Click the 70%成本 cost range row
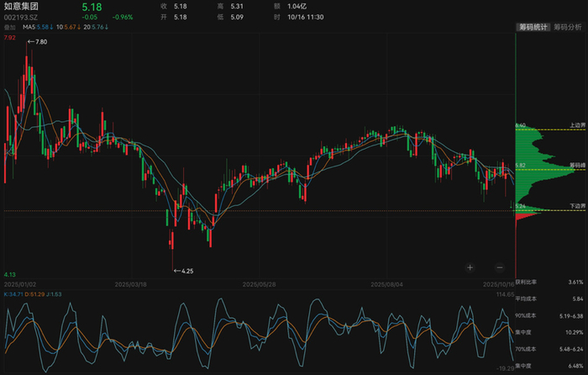588x375 pixels. coord(550,349)
